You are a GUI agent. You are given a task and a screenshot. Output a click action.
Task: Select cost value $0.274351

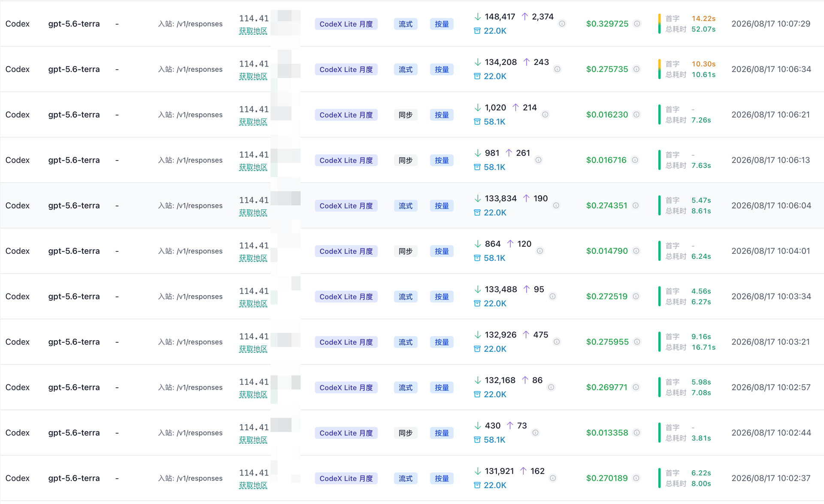click(606, 205)
